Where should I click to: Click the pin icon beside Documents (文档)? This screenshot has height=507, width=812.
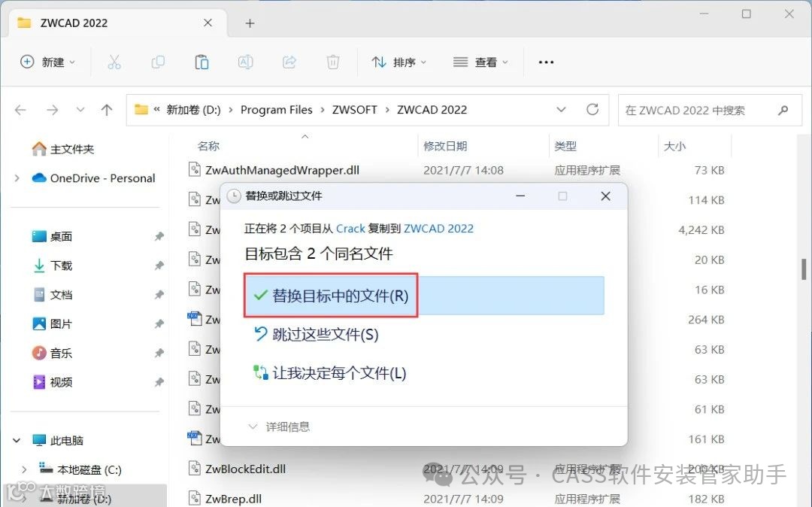pos(159,295)
